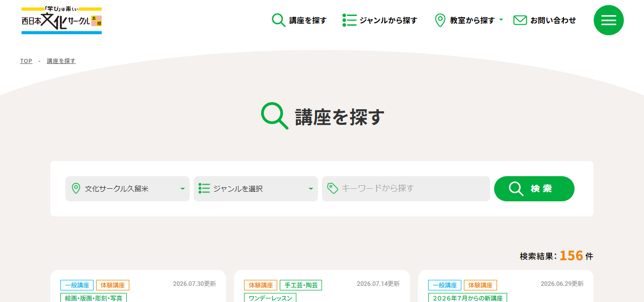Click the 講座を探す breadcrumb link

tap(61, 61)
